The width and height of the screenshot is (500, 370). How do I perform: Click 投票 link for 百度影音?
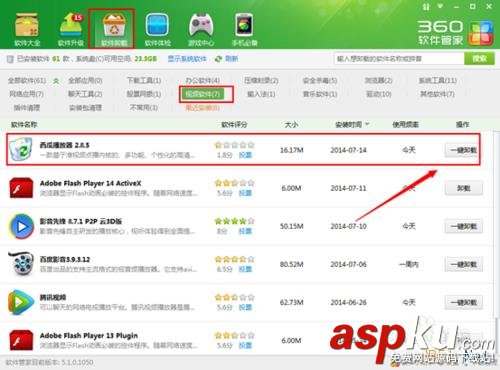click(245, 269)
